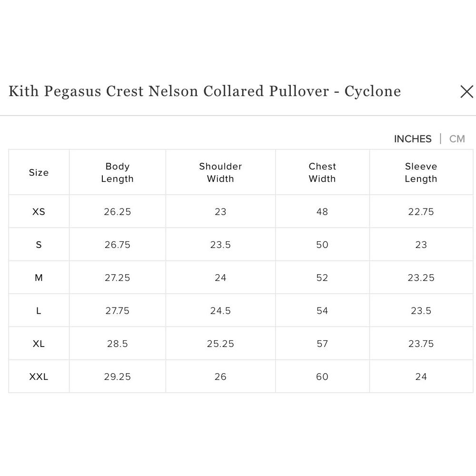The image size is (476, 476).
Task: Select the XXL size row
Action: [39, 376]
